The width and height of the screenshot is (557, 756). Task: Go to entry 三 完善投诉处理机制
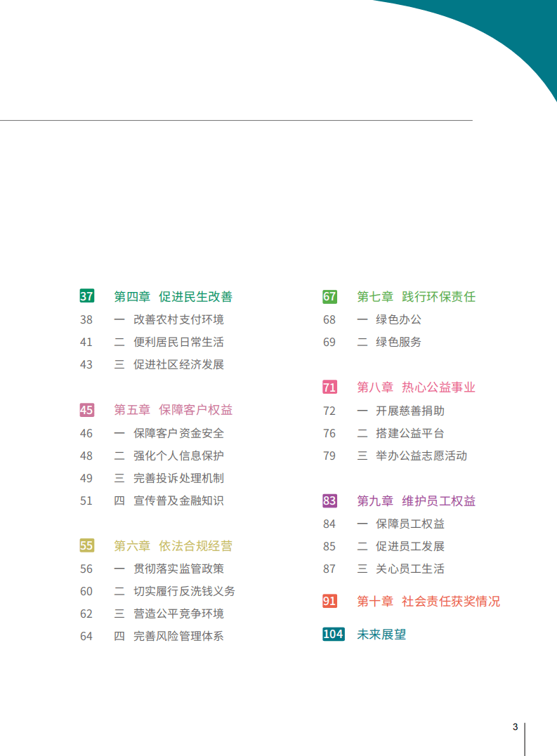pos(169,478)
